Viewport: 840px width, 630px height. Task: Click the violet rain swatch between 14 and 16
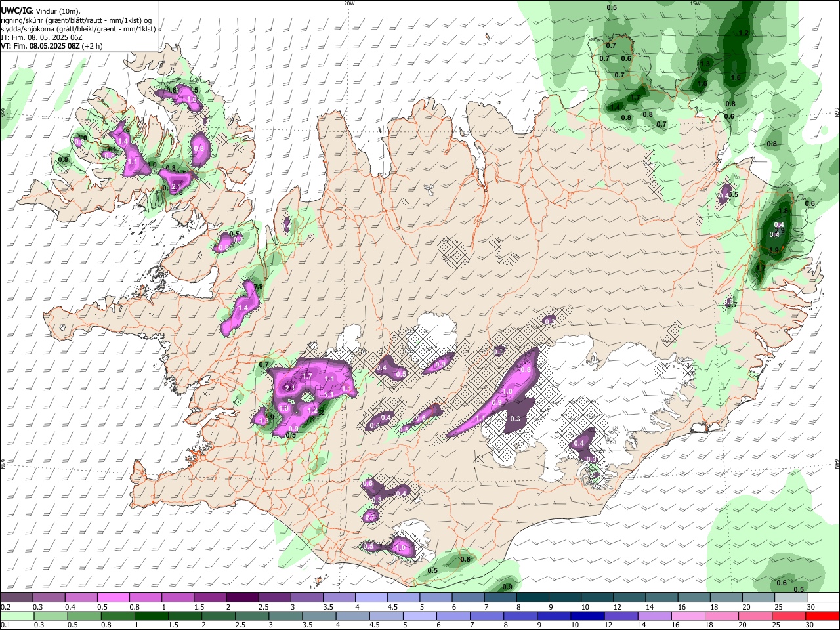(654, 616)
